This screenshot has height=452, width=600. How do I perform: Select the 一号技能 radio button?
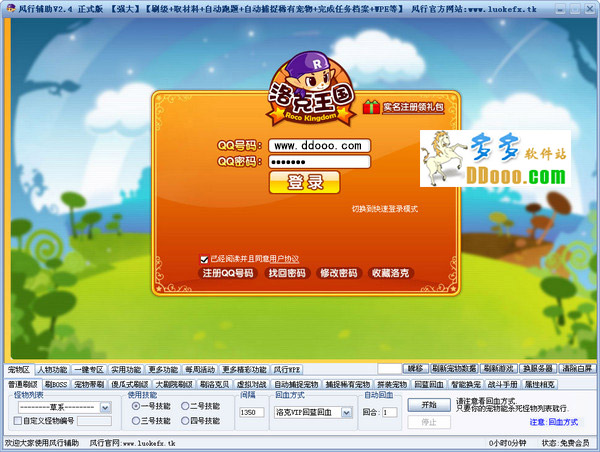(x=135, y=406)
